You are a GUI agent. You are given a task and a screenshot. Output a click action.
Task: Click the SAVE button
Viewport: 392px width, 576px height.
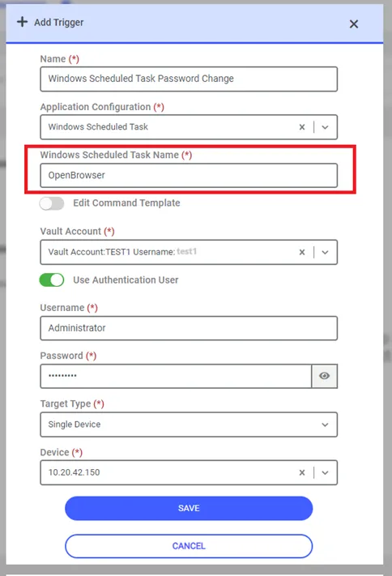pyautogui.click(x=189, y=509)
